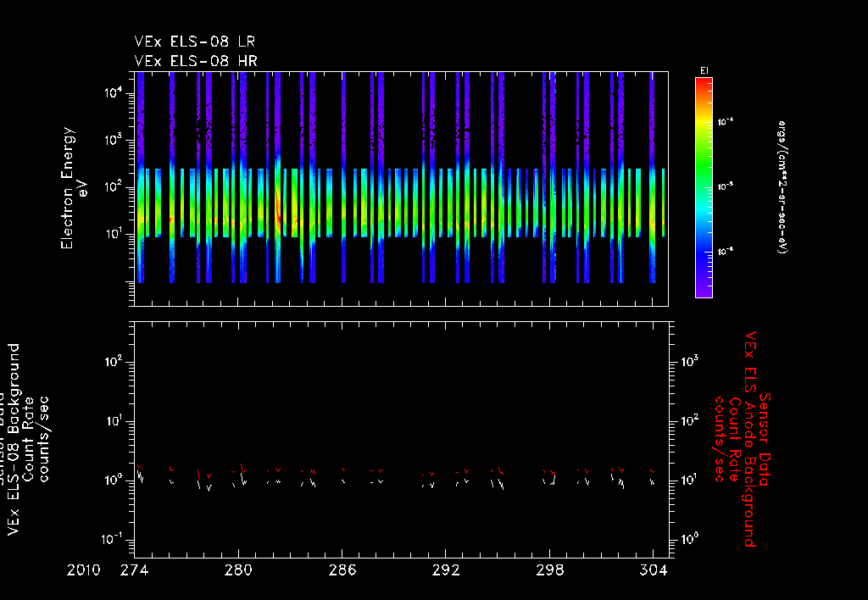Click the 10^-4 label on color bar
Image resolution: width=868 pixels, height=600 pixels.
[726, 122]
